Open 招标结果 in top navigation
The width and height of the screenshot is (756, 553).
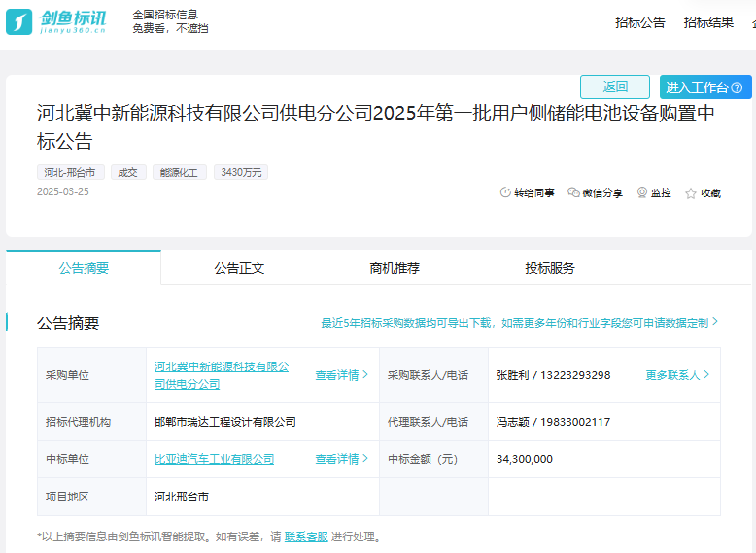tap(708, 22)
